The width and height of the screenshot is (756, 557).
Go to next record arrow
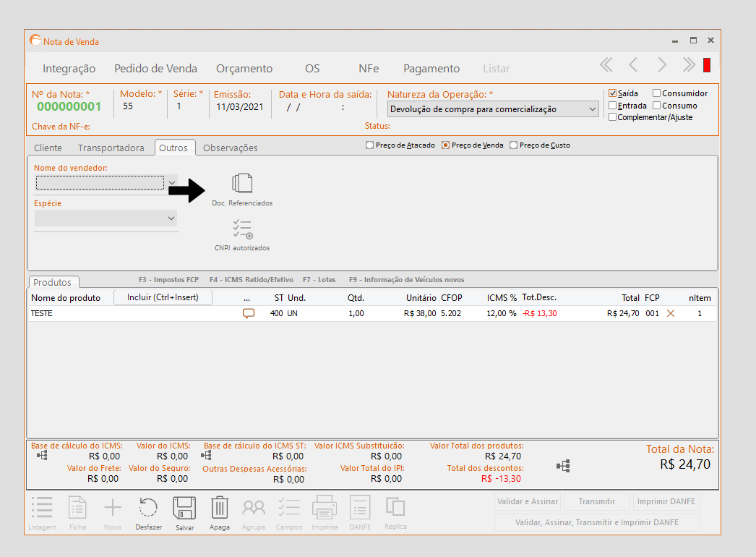pos(662,64)
